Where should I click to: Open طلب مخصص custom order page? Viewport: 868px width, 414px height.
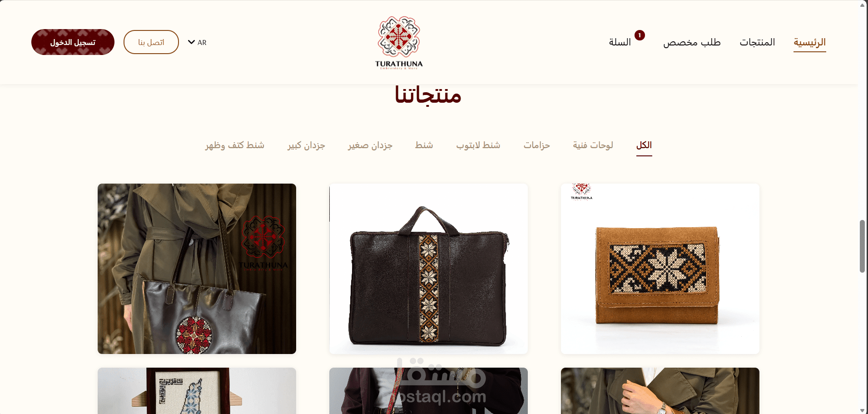(x=692, y=42)
